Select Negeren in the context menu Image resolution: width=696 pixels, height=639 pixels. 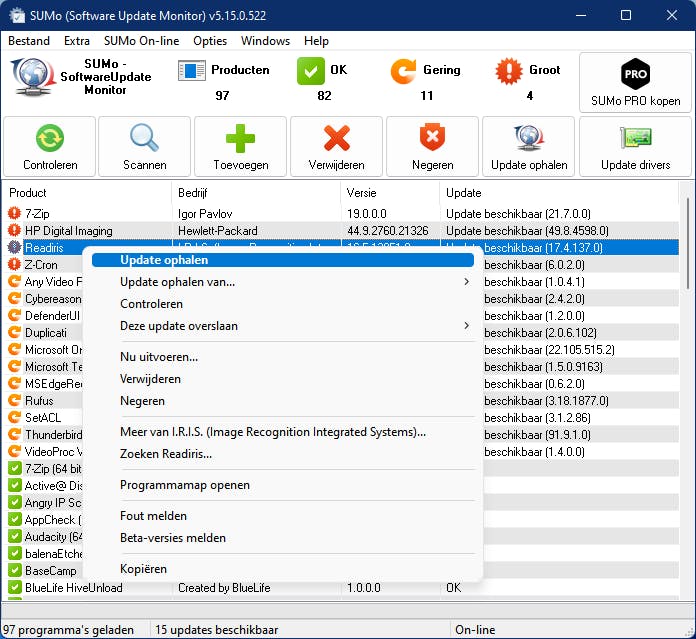click(x=283, y=401)
